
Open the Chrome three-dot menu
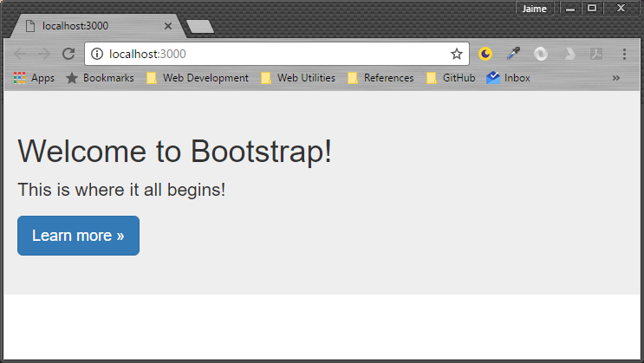[624, 54]
